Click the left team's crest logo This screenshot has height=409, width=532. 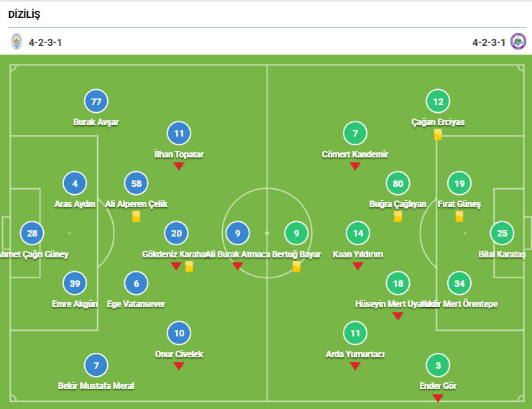point(17,42)
